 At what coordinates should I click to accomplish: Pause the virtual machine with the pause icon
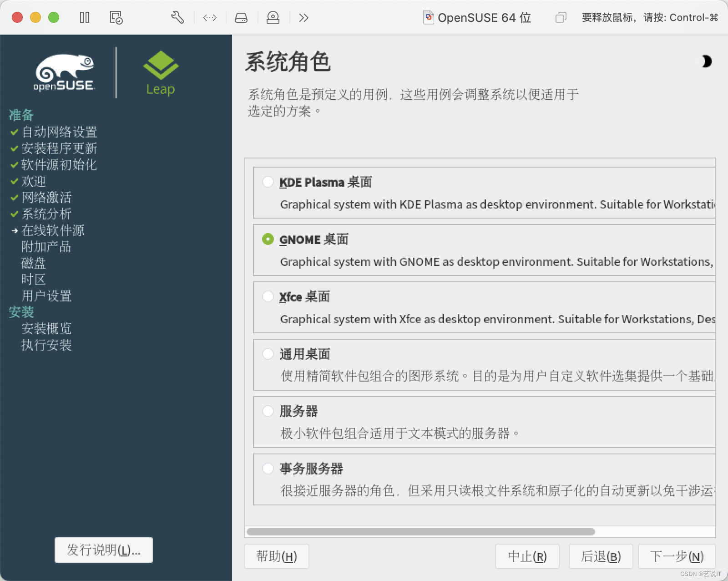pos(85,18)
